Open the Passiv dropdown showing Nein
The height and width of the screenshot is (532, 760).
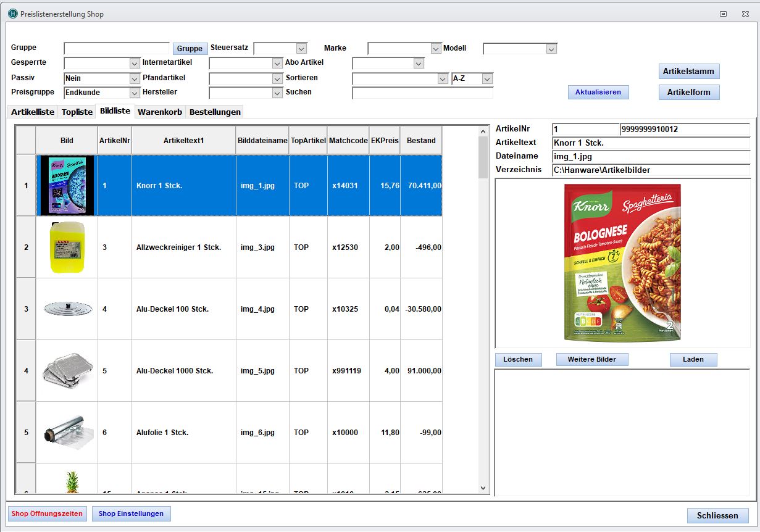pos(135,79)
